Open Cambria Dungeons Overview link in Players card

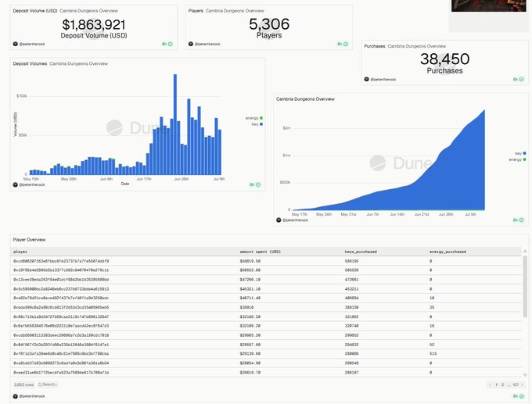point(235,11)
